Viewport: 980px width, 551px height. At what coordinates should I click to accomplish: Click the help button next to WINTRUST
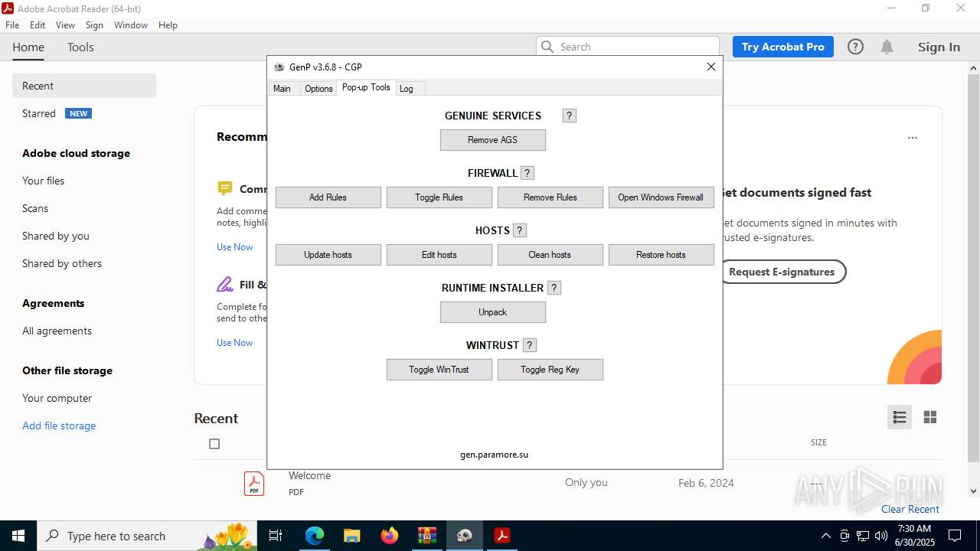point(530,345)
